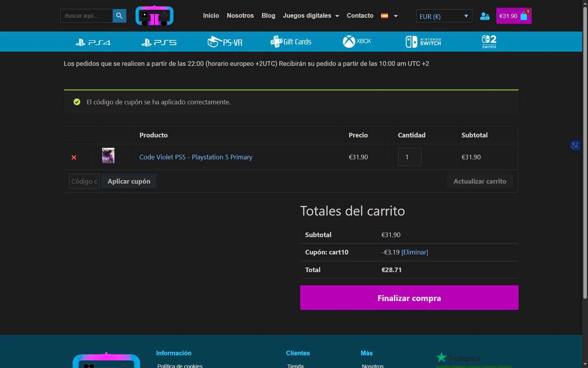Click the footer store logo

[106, 360]
